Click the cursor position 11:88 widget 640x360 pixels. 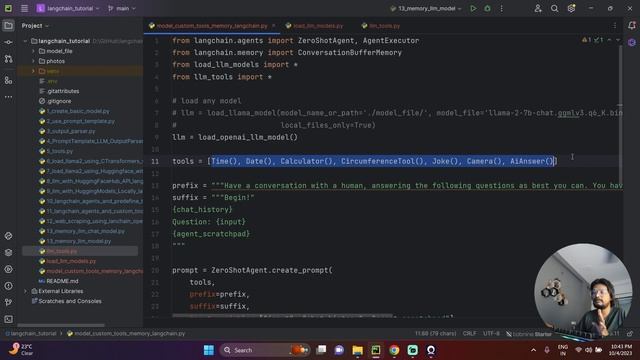[436, 333]
